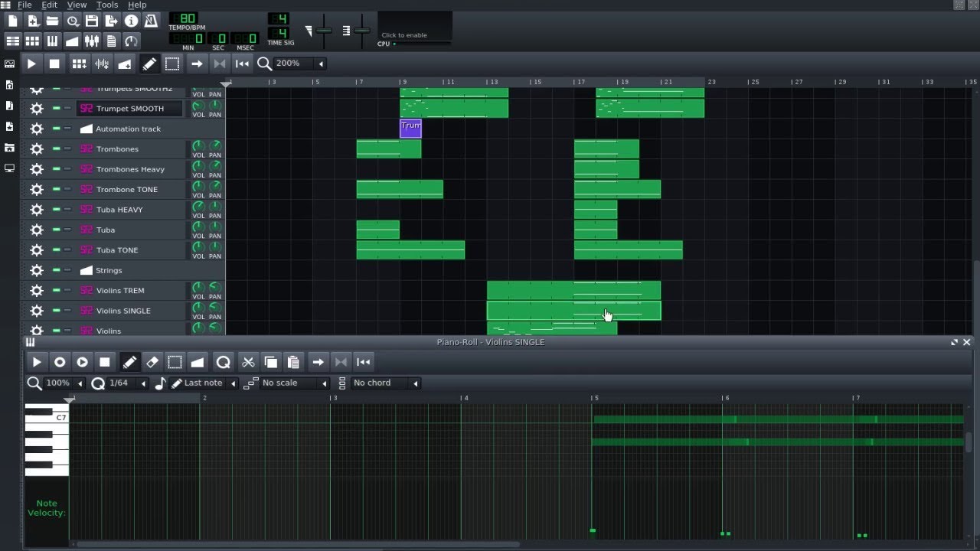Show the Project Notes window
The image size is (980, 551).
pos(112,41)
